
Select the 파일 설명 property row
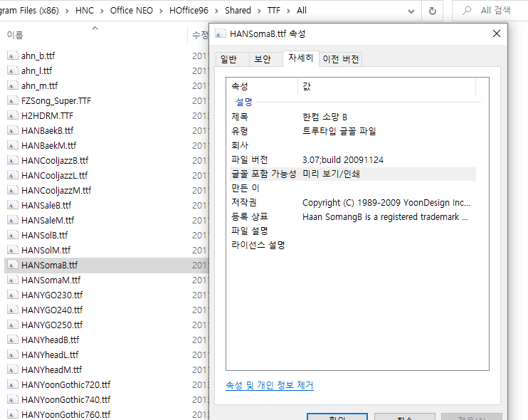(353, 231)
